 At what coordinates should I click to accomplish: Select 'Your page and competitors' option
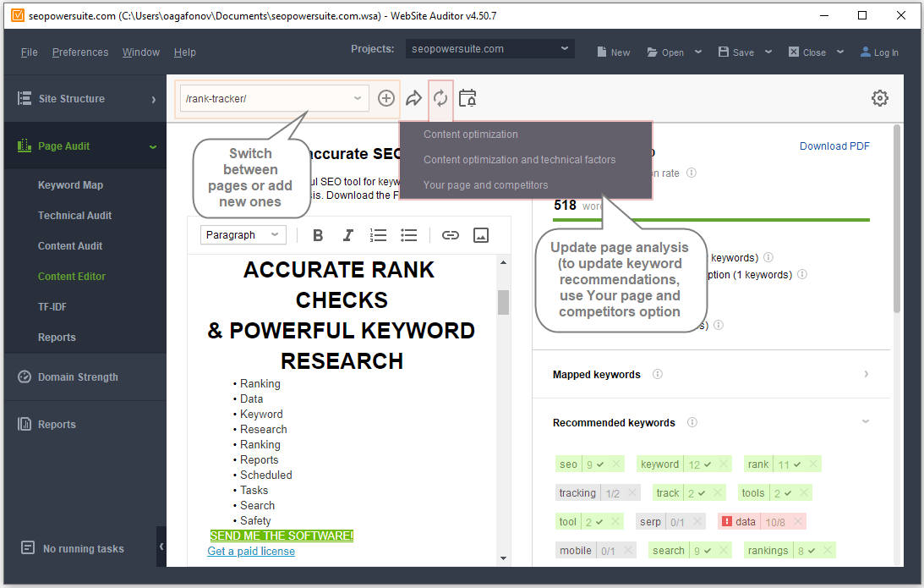tap(485, 185)
